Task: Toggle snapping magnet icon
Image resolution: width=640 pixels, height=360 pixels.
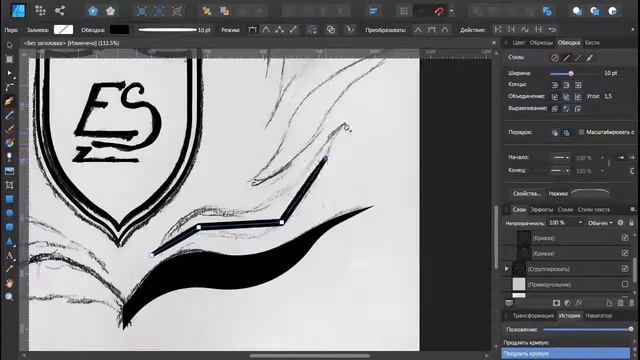Action: 439,11
